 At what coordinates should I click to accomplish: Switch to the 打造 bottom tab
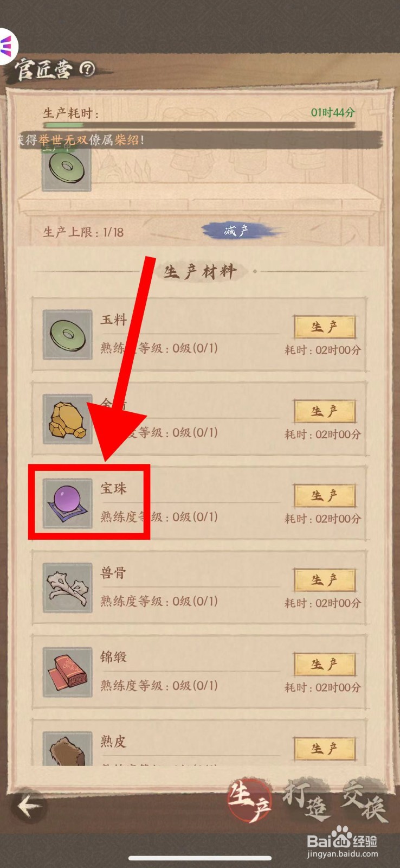click(x=307, y=801)
